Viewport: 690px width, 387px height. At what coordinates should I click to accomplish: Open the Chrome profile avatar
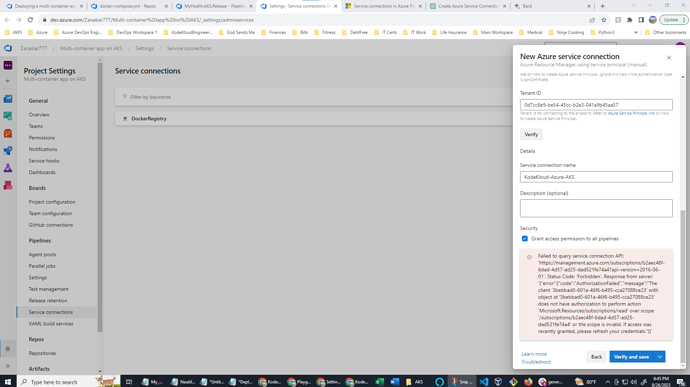click(653, 20)
